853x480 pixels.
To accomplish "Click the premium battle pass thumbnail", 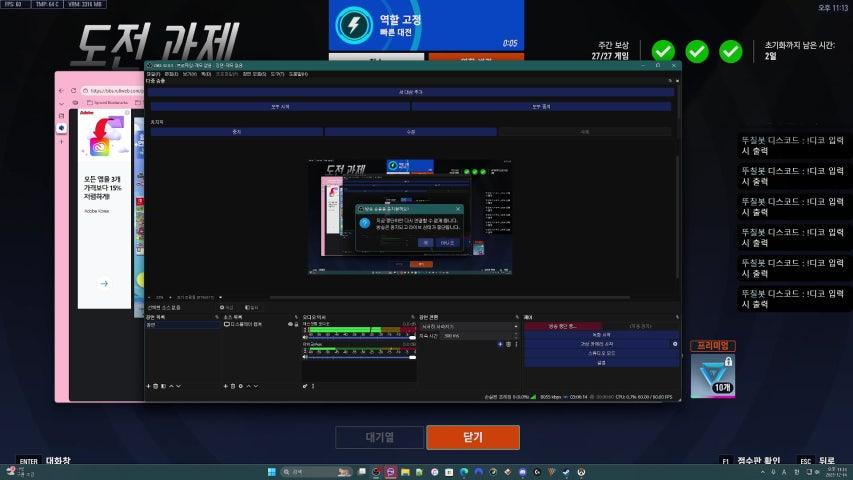I will pos(713,376).
